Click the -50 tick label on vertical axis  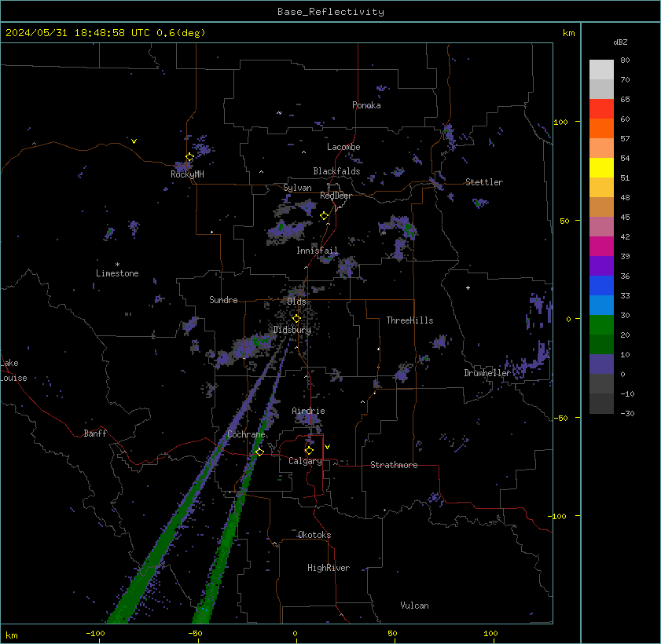pyautogui.click(x=561, y=418)
